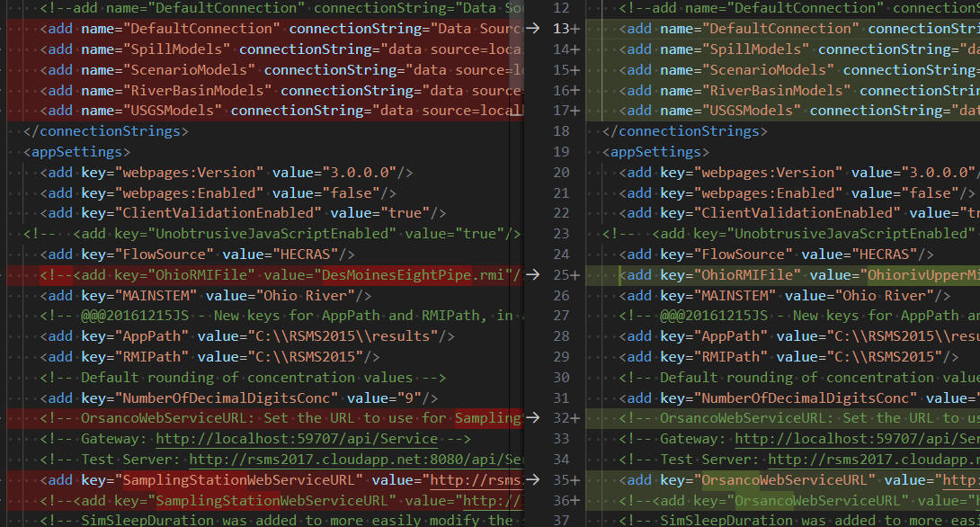Click "SpillModels" on line 14 in right pane

pyautogui.click(x=755, y=49)
